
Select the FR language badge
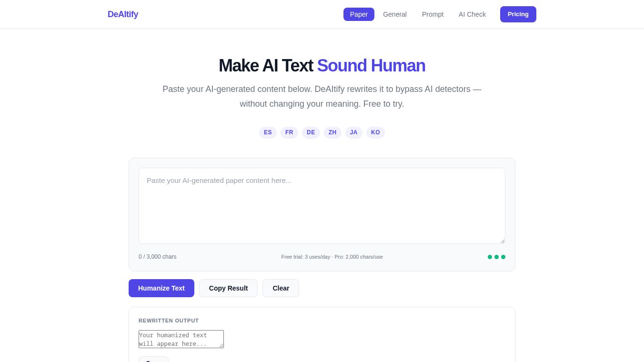click(x=289, y=132)
